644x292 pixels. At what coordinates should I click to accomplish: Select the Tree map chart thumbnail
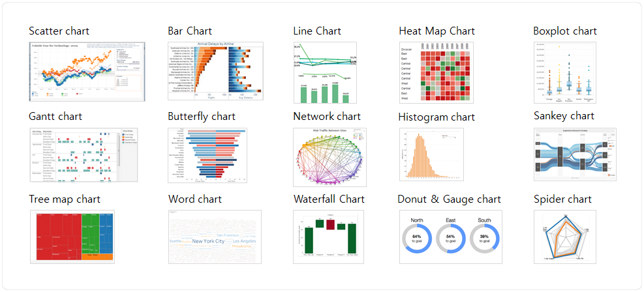coord(72,237)
